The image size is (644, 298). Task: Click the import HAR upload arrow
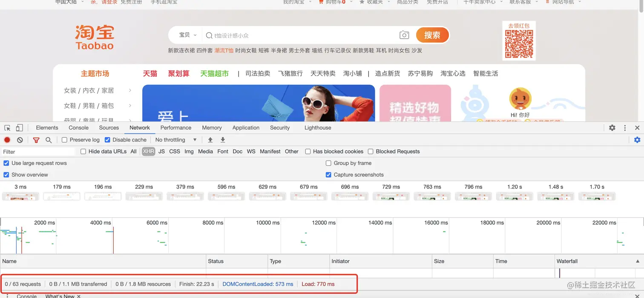[x=210, y=140]
